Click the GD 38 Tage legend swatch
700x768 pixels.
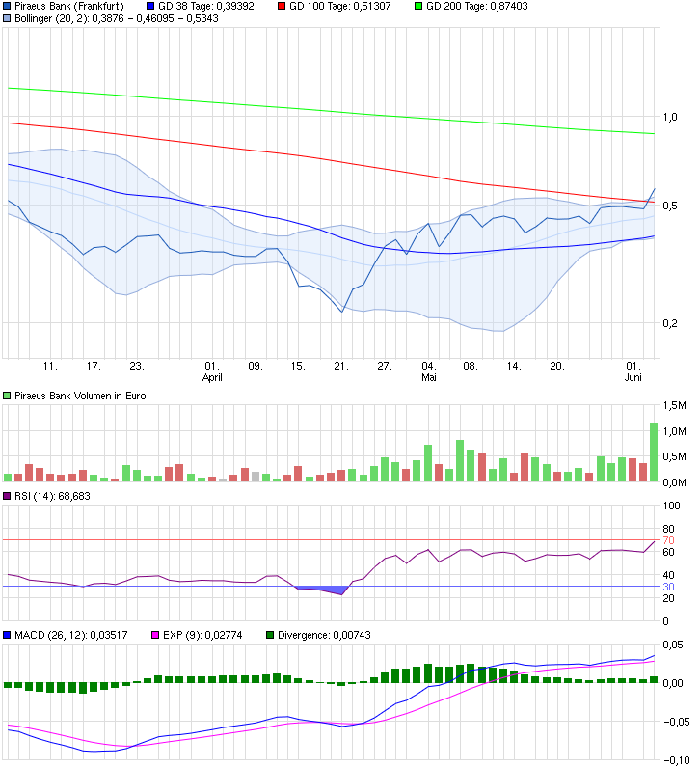pyautogui.click(x=149, y=6)
